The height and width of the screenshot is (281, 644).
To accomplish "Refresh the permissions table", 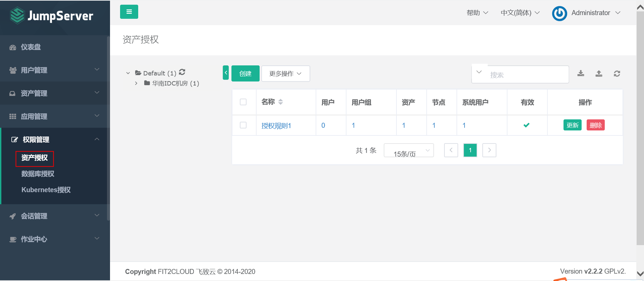I will click(617, 73).
